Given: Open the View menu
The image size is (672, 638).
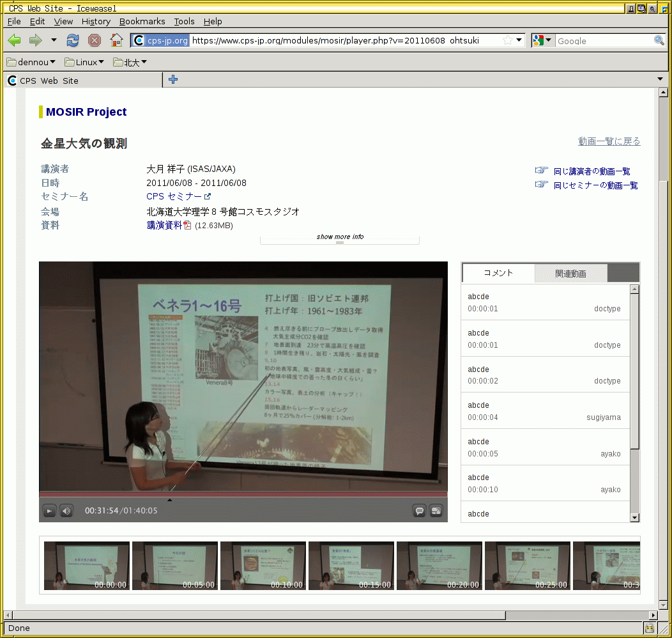Looking at the screenshot, I should point(63,21).
